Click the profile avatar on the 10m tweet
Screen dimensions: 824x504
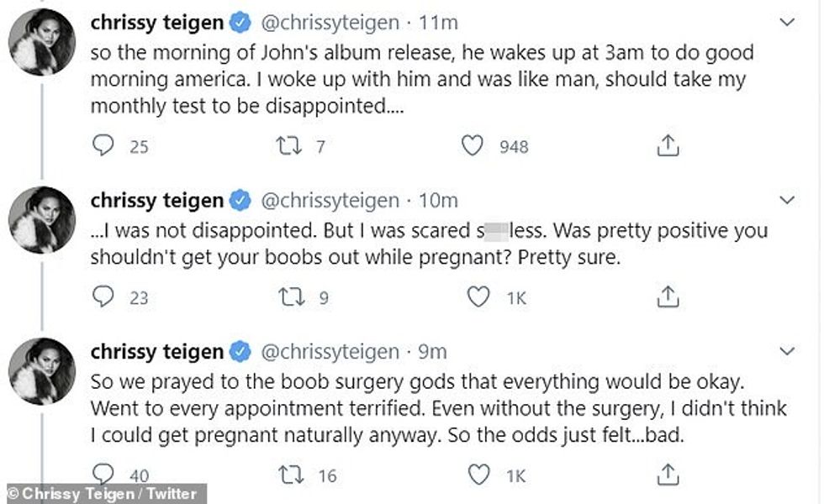point(42,220)
